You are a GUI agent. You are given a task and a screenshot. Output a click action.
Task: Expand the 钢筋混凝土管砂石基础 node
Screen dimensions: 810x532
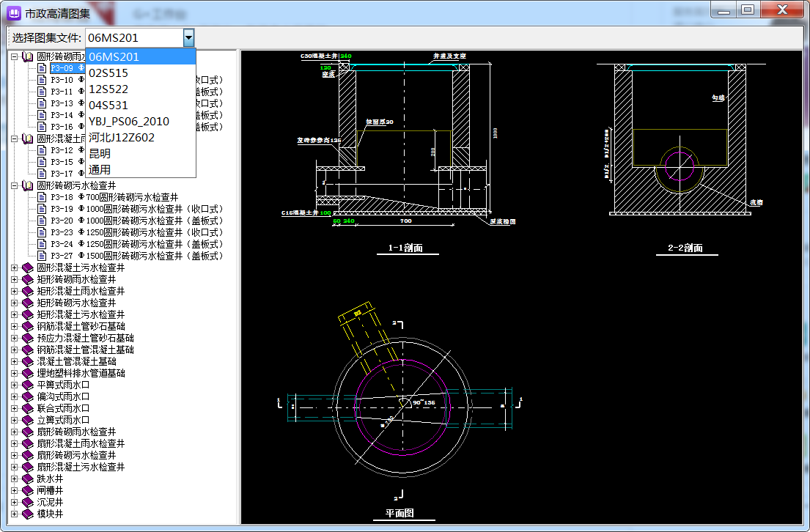[15, 326]
